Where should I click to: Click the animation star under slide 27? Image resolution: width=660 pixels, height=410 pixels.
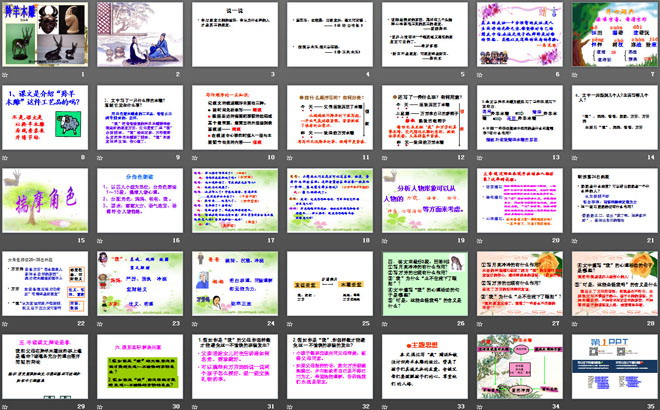(480, 324)
